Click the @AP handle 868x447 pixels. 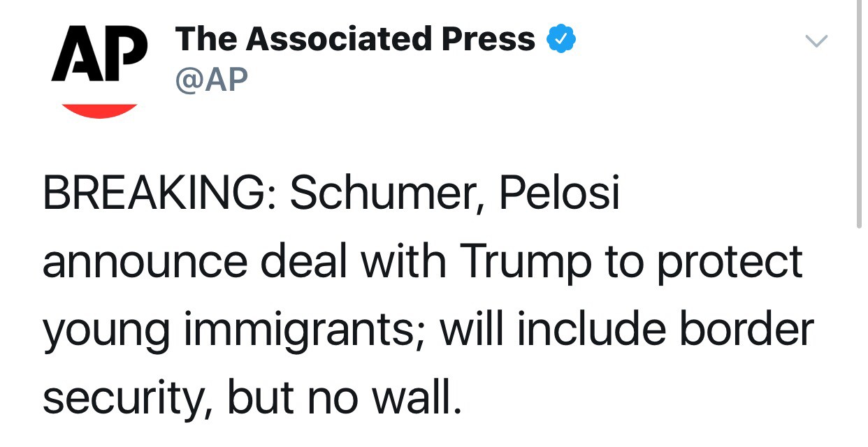[212, 80]
